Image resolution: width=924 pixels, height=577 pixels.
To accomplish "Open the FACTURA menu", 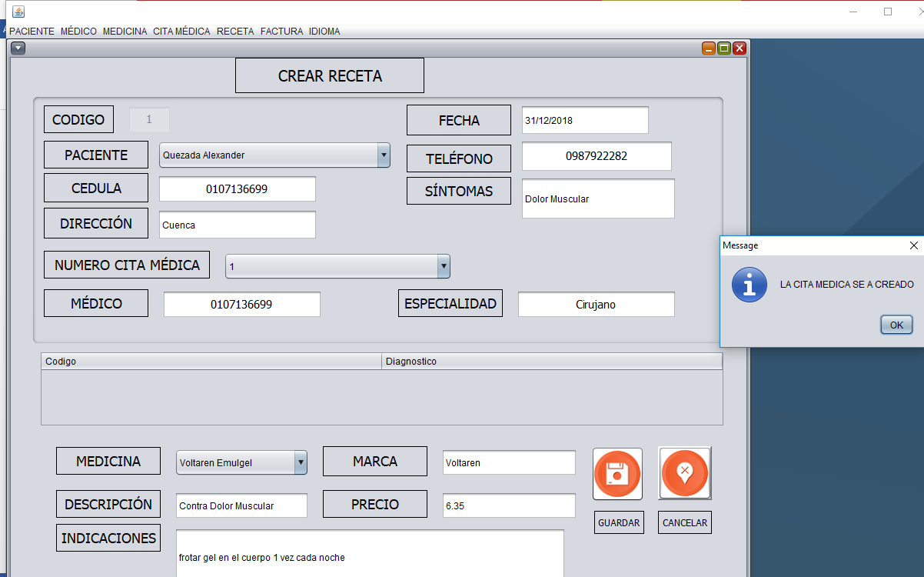I will coord(281,32).
